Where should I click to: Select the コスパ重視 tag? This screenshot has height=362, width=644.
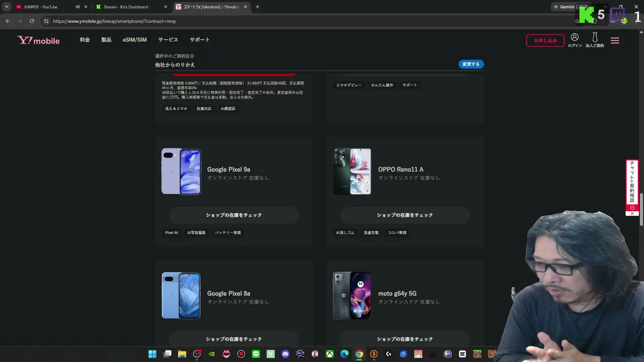397,233
